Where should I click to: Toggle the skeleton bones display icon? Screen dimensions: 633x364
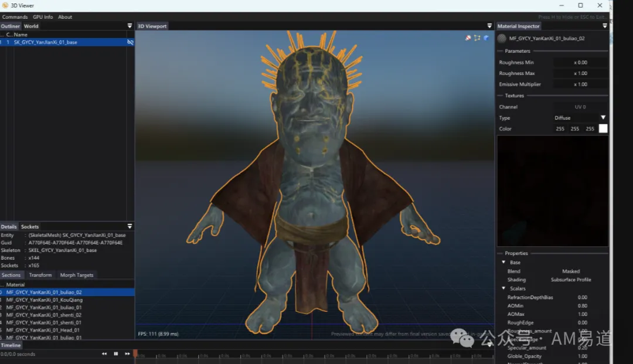click(x=477, y=38)
